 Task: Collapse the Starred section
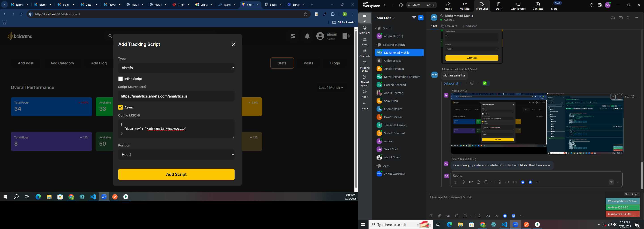[x=375, y=28]
